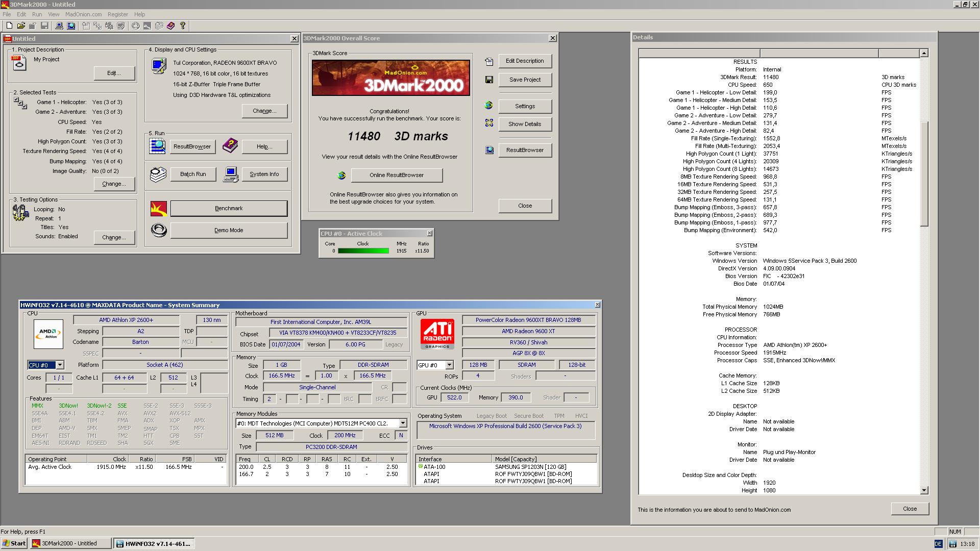This screenshot has width=980, height=551.
Task: Click the CPU #0 active clock green bar
Action: click(363, 251)
